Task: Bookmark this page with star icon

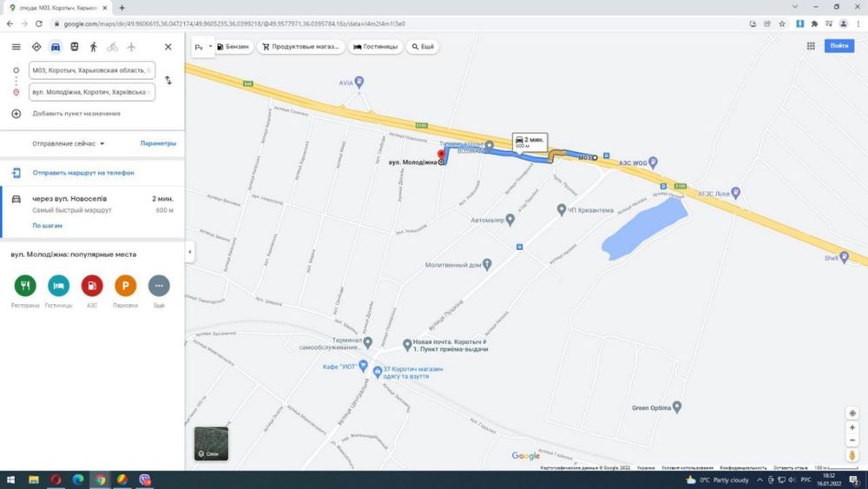Action: pos(782,23)
